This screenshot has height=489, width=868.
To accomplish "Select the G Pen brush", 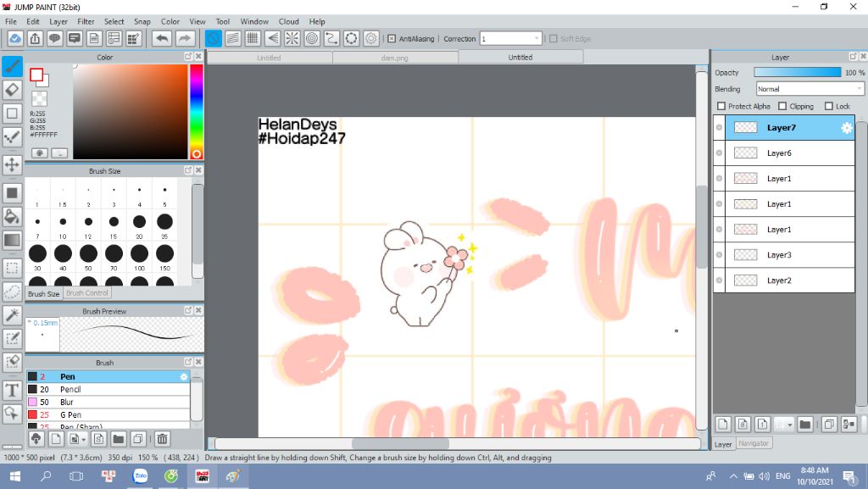I will coord(108,415).
